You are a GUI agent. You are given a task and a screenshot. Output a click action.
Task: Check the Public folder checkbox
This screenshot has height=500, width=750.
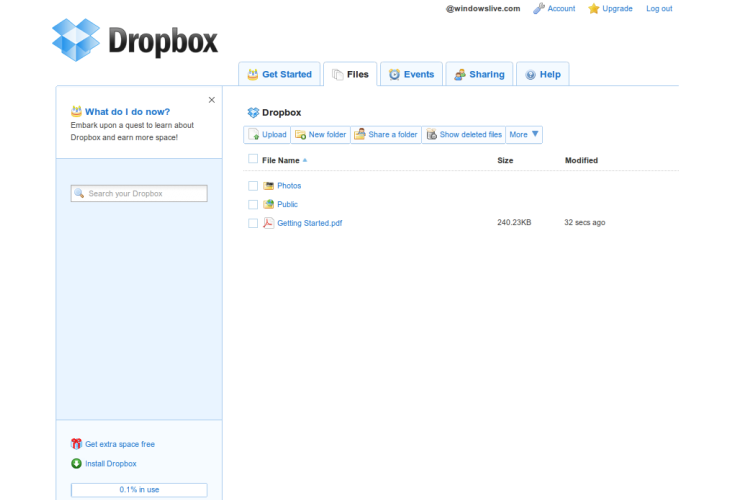tap(253, 204)
